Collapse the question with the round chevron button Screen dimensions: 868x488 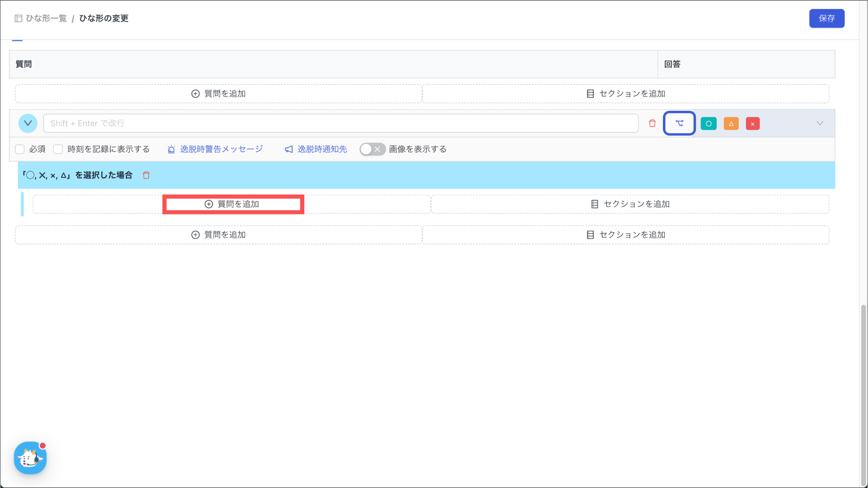pyautogui.click(x=28, y=123)
